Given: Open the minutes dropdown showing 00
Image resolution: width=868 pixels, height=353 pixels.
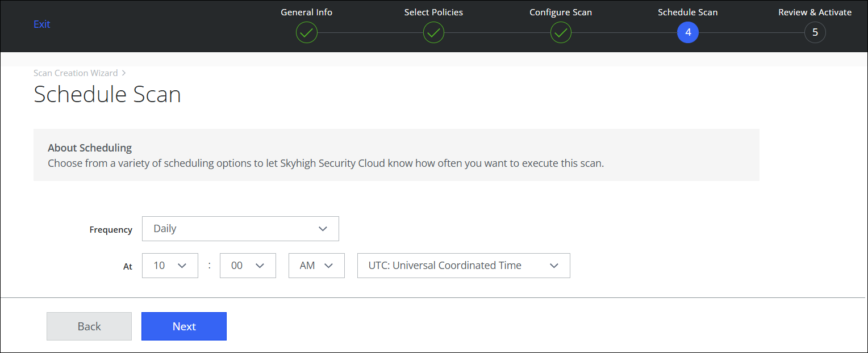Looking at the screenshot, I should coord(248,266).
